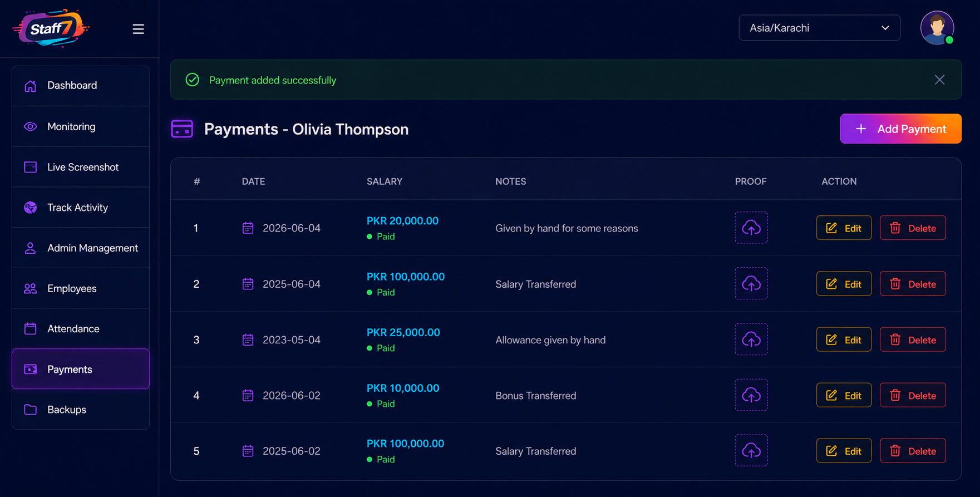Viewport: 980px width, 497px height.
Task: Upload proof for 2025-06-04 payment
Action: tap(751, 283)
